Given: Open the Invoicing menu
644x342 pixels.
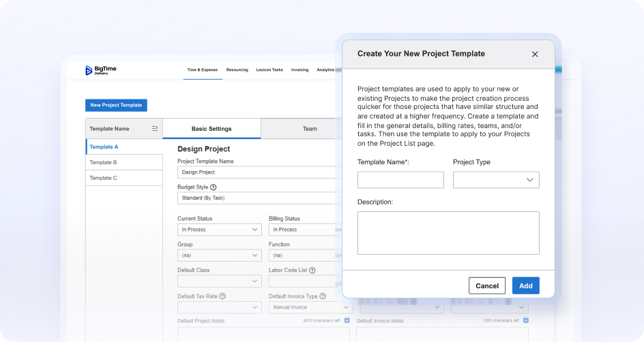Looking at the screenshot, I should 299,69.
